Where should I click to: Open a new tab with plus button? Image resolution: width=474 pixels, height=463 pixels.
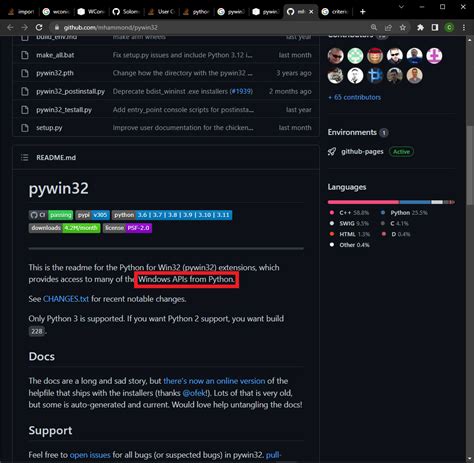click(363, 12)
